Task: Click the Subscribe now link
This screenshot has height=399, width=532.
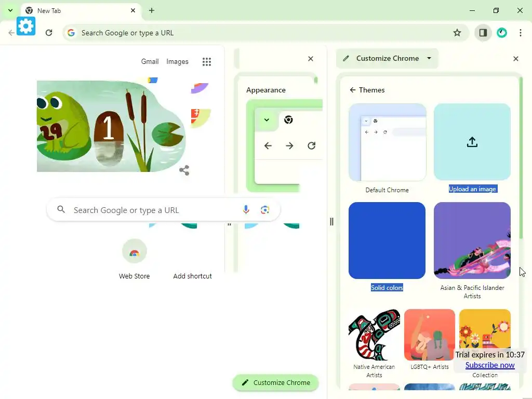Action: click(489, 365)
